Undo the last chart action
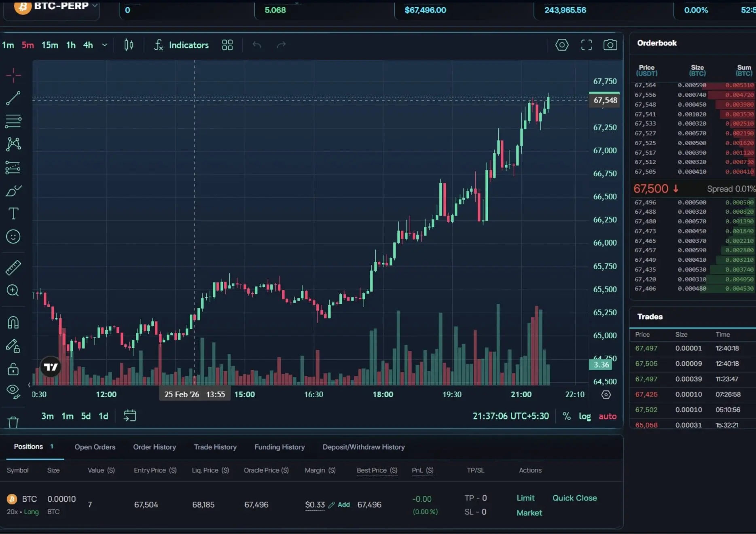This screenshot has height=534, width=756. click(257, 45)
